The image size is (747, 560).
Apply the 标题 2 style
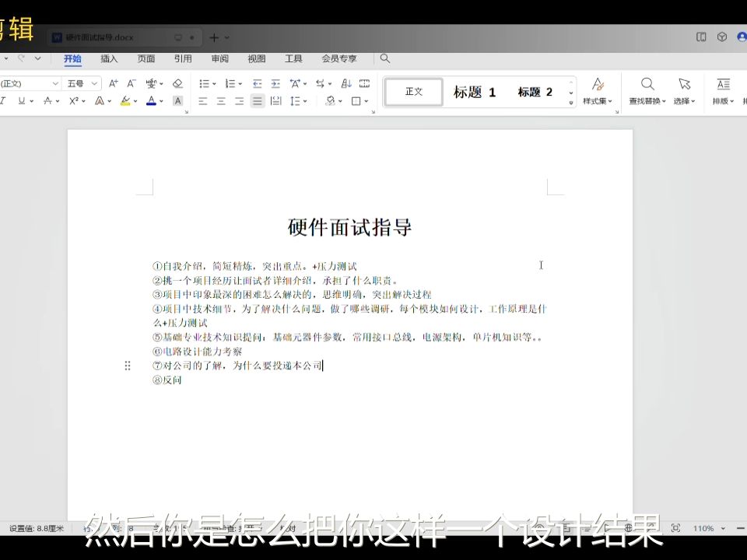pos(535,92)
